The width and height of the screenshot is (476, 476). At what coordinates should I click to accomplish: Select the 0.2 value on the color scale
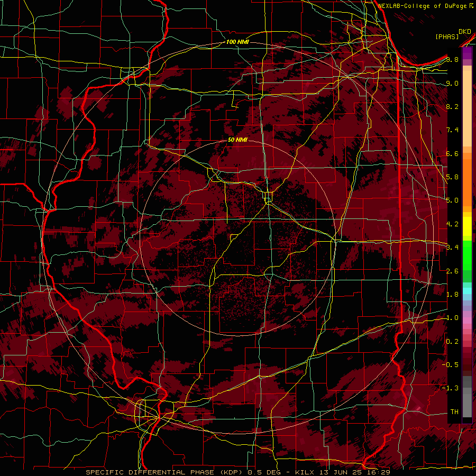(452, 342)
